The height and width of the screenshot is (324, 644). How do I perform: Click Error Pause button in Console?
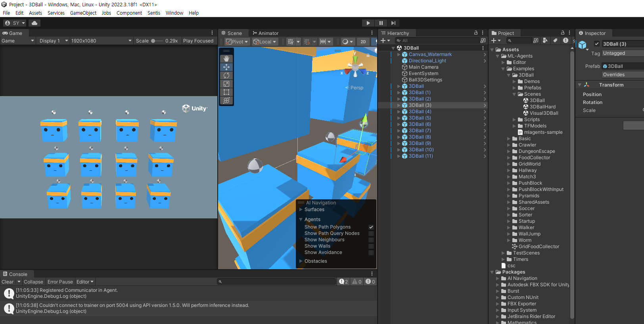click(x=60, y=282)
